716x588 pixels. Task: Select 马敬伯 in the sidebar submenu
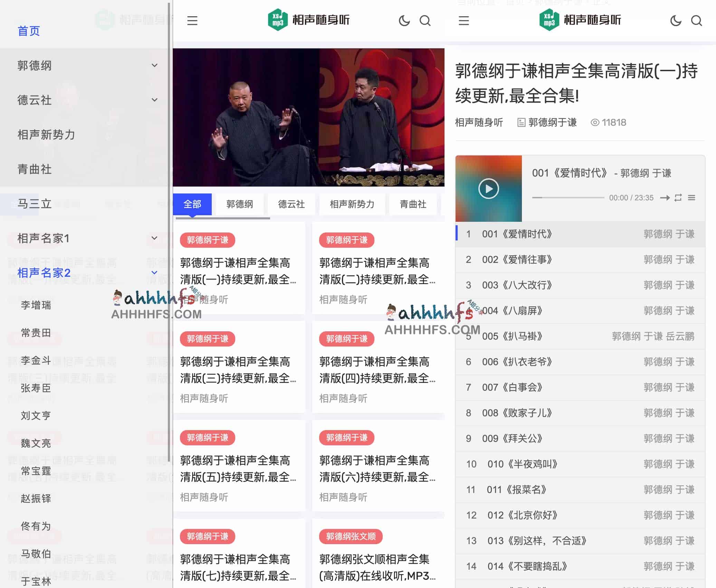tap(36, 554)
